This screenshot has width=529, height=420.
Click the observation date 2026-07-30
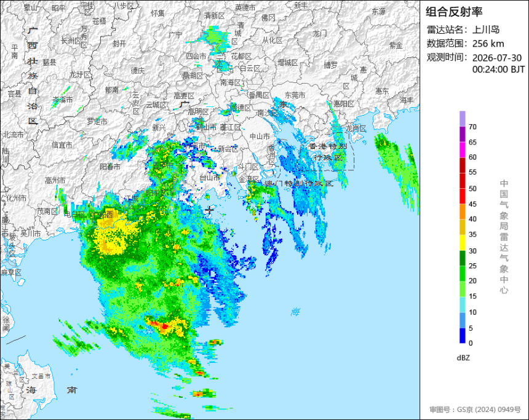[x=497, y=58]
